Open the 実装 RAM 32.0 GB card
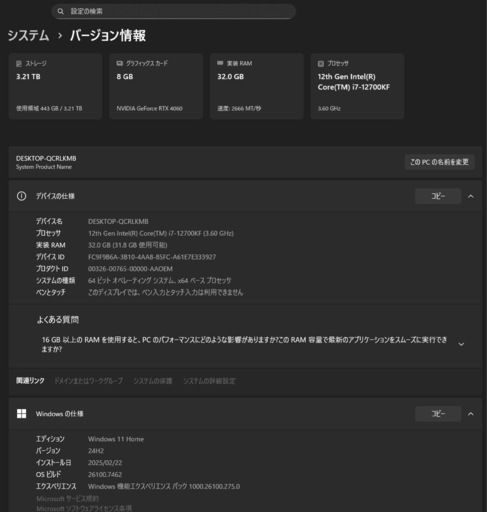The height and width of the screenshot is (512, 487). point(257,86)
